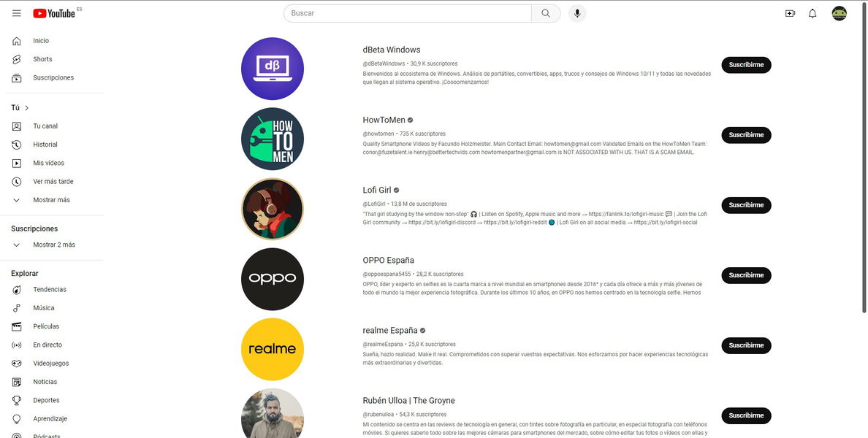The height and width of the screenshot is (438, 868).
Task: Open the Create video icon
Action: click(x=790, y=13)
